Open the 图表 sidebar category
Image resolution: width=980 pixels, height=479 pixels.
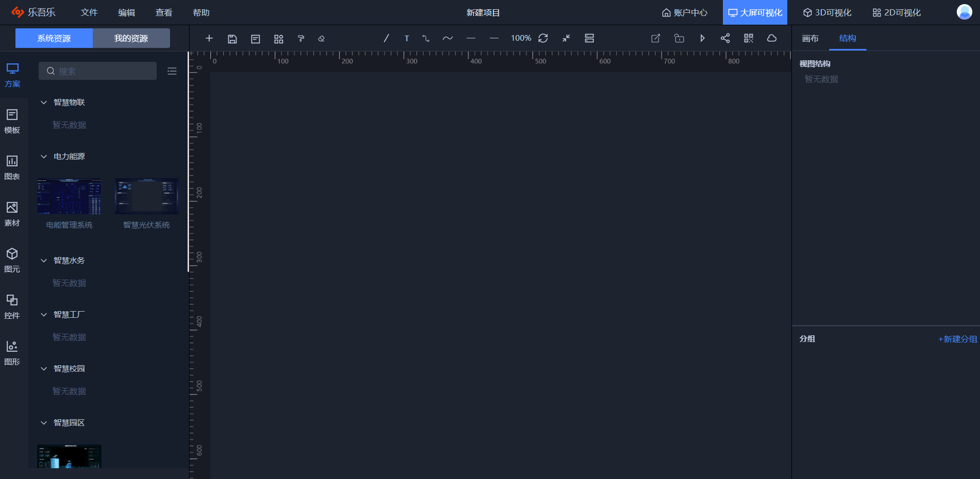coord(12,168)
